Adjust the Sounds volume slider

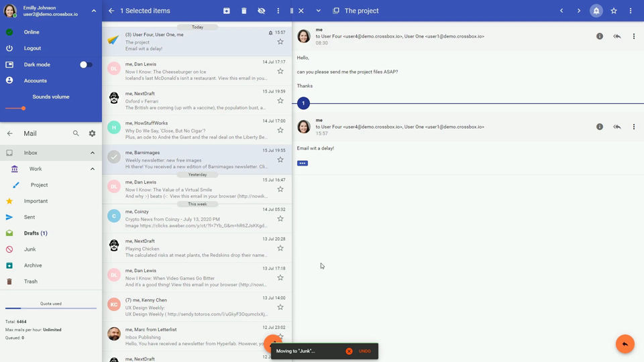tap(23, 108)
